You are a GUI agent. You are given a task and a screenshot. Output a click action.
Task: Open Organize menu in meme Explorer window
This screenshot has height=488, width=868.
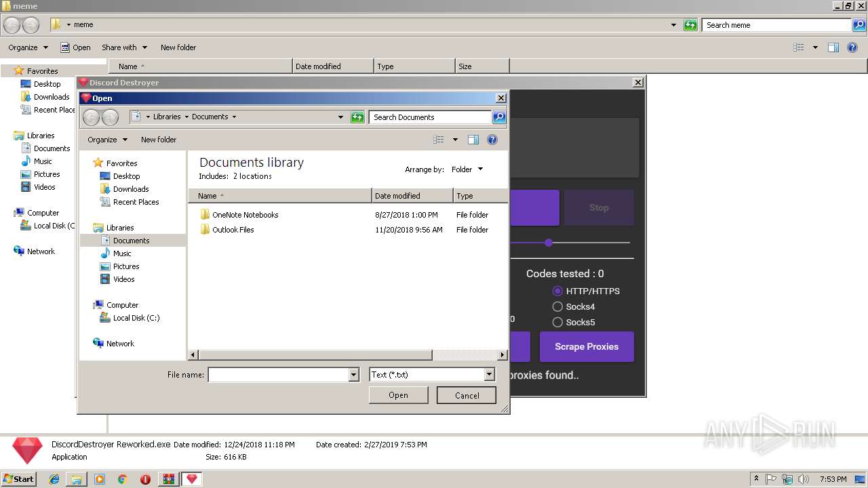tap(28, 47)
